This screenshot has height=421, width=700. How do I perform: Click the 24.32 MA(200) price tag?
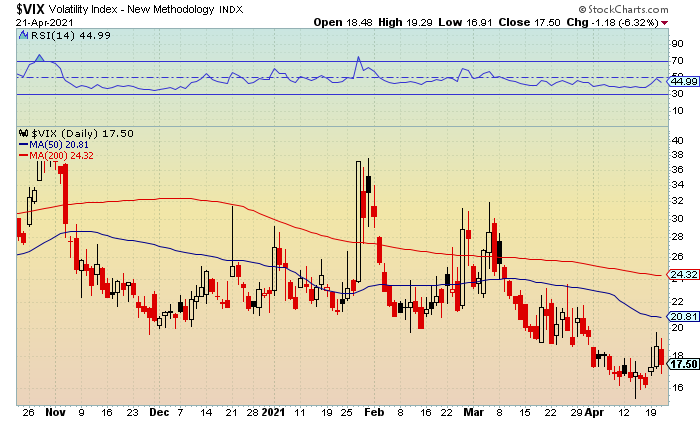tap(682, 274)
